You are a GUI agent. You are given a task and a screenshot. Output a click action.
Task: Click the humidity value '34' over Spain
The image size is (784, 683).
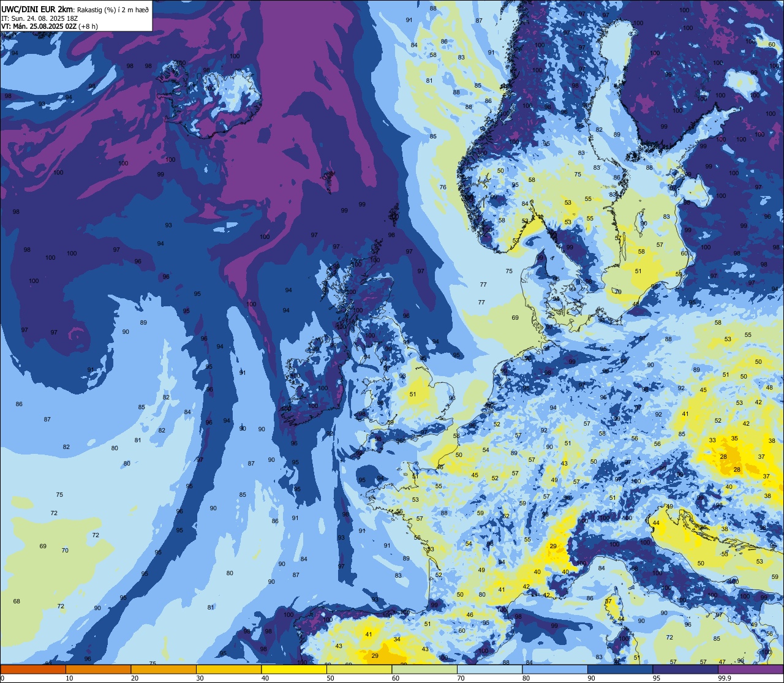397,639
